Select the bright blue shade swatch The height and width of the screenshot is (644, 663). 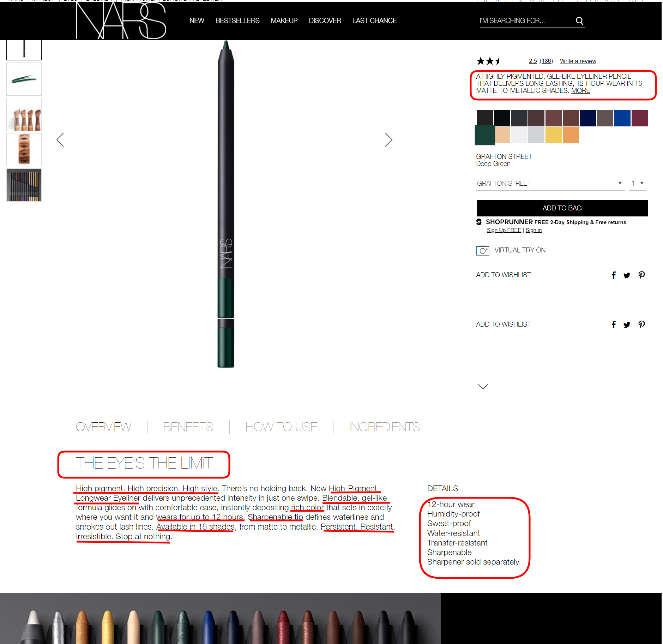click(622, 118)
